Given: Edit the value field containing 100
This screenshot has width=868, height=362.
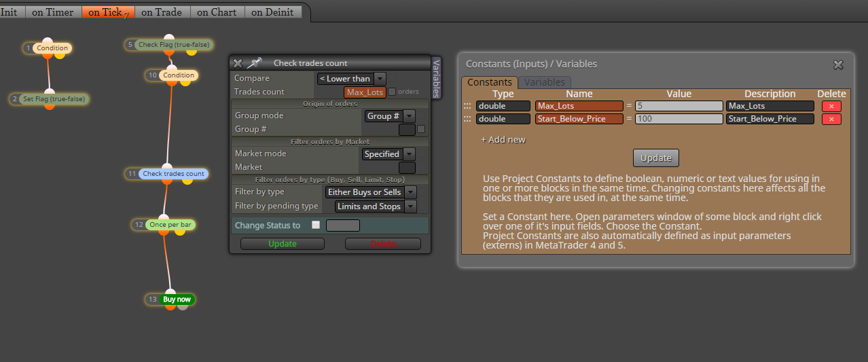Looking at the screenshot, I should coord(679,119).
